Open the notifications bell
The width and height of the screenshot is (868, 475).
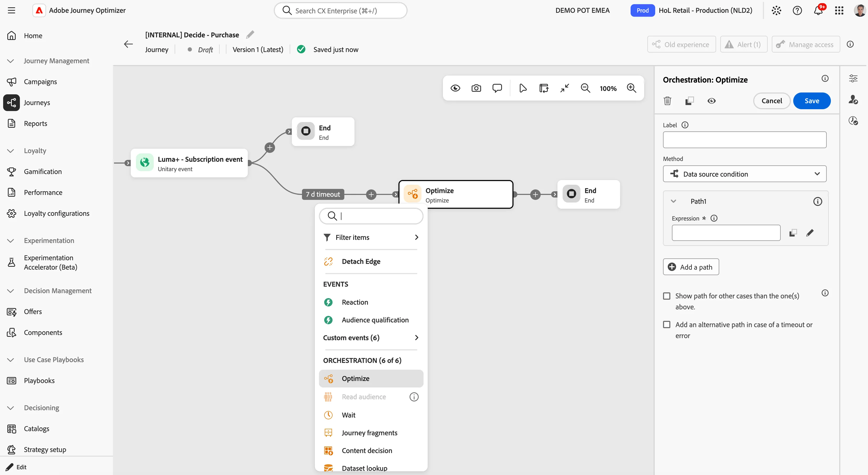tap(818, 10)
